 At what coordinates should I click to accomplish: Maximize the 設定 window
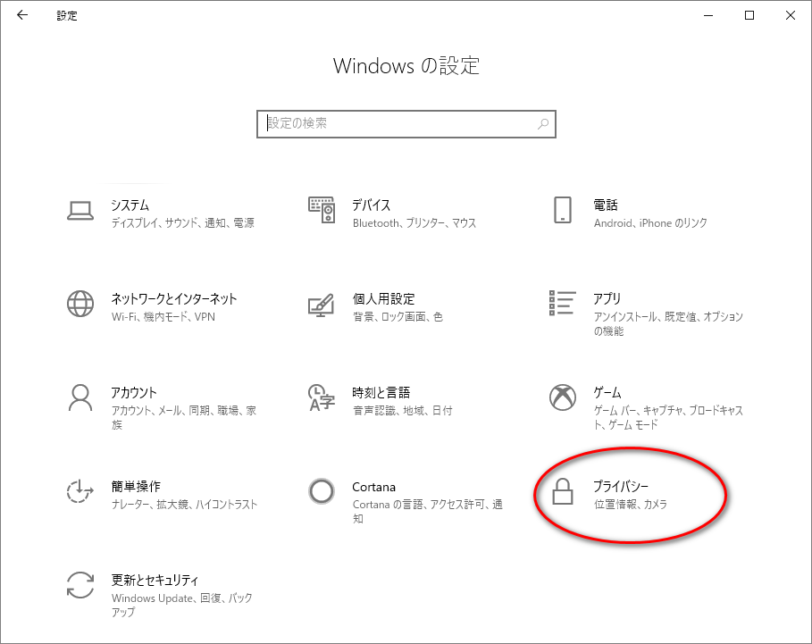click(x=749, y=15)
